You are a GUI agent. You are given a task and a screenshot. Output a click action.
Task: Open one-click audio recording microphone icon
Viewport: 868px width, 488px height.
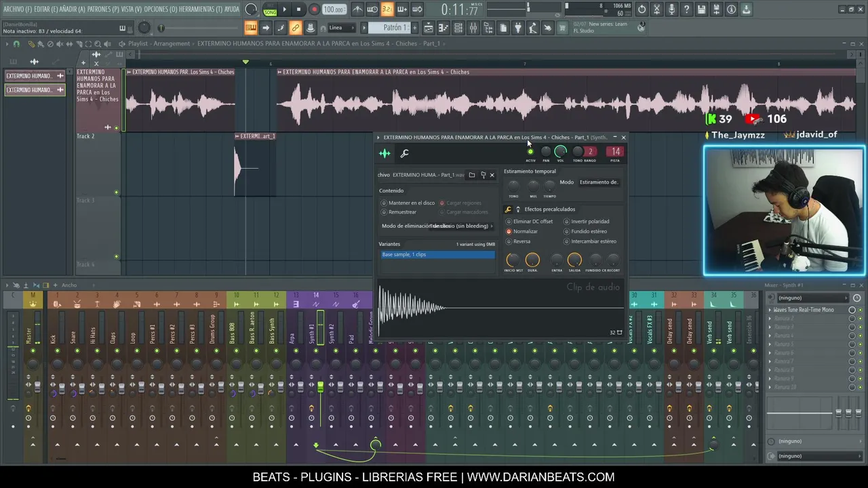click(671, 9)
